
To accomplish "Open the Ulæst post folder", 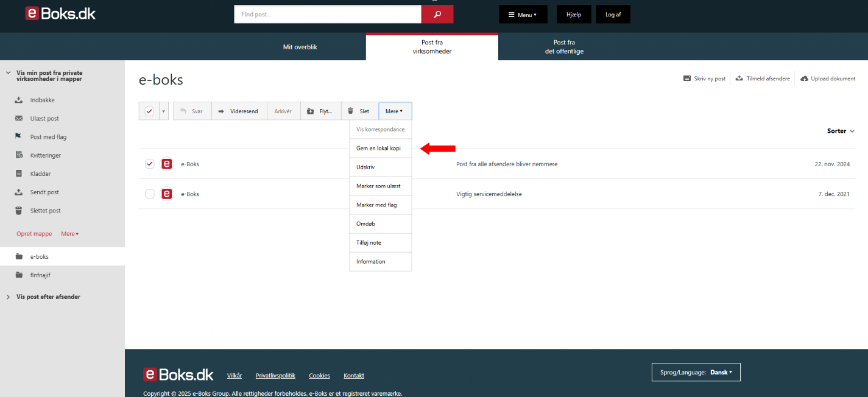I will [x=44, y=118].
